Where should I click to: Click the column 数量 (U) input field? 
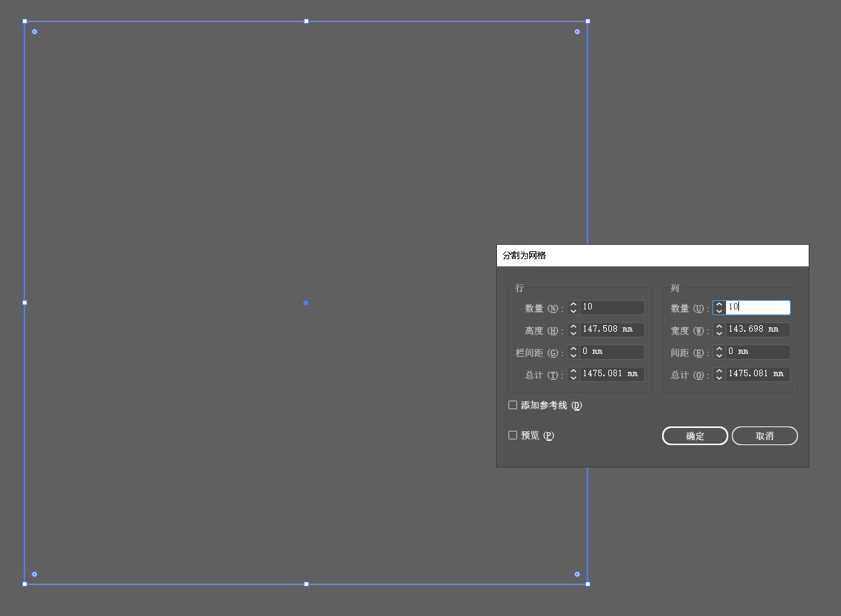(x=758, y=307)
